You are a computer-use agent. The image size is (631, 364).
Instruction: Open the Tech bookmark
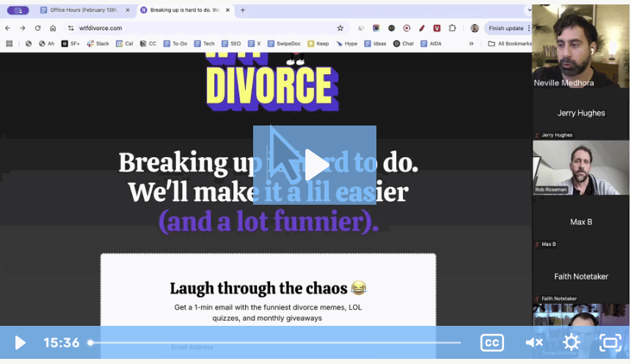click(x=204, y=43)
